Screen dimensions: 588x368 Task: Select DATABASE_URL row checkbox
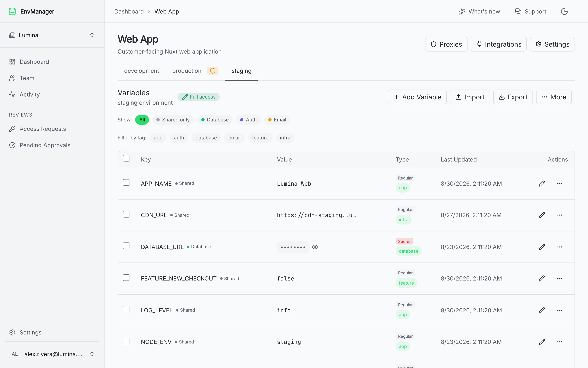(126, 246)
